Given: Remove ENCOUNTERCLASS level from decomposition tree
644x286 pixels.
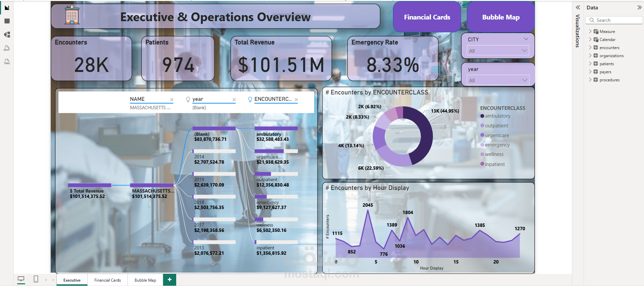Looking at the screenshot, I should coord(296,100).
